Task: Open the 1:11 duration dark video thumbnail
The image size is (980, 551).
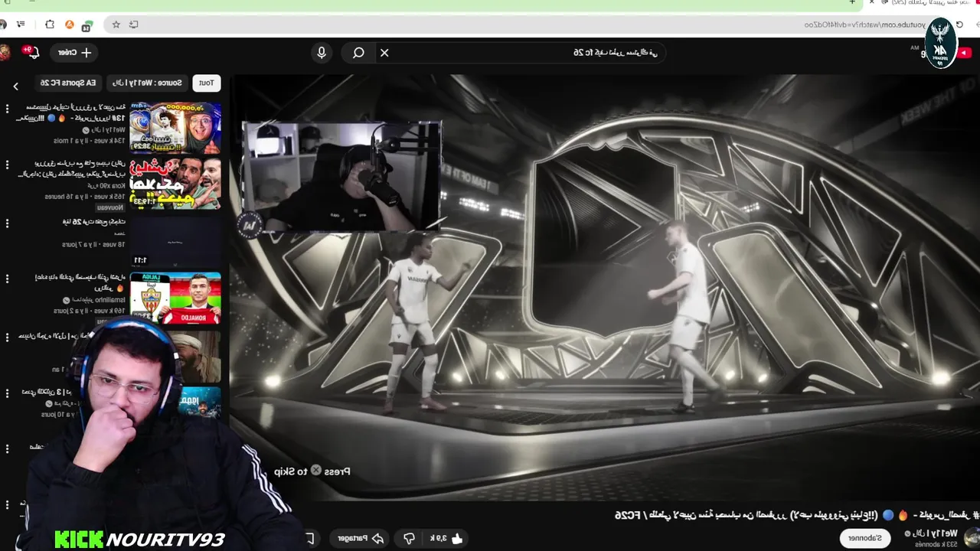Action: click(175, 240)
